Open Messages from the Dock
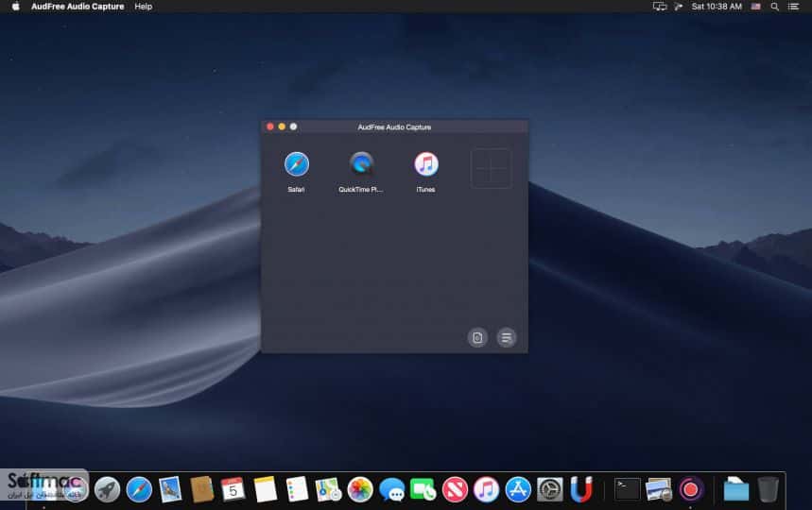The image size is (812, 510). 391,489
